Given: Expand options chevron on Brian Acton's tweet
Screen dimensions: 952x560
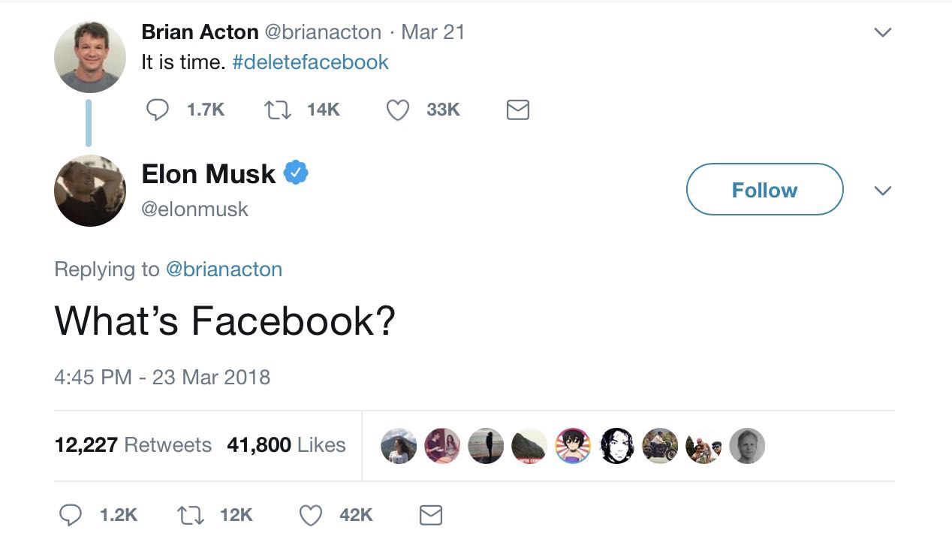Looking at the screenshot, I should (883, 33).
